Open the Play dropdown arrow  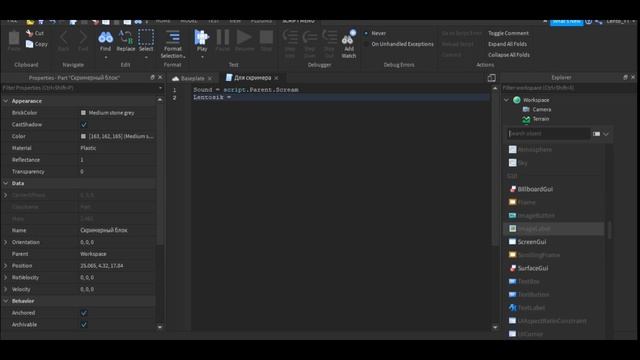click(x=202, y=57)
